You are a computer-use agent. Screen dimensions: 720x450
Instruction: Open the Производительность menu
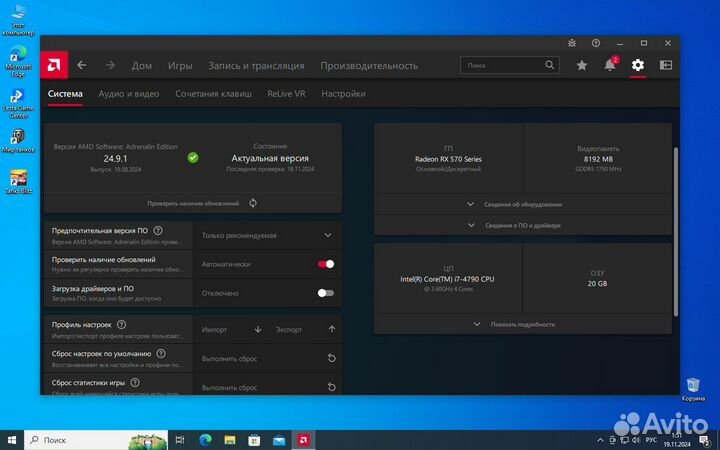click(369, 65)
